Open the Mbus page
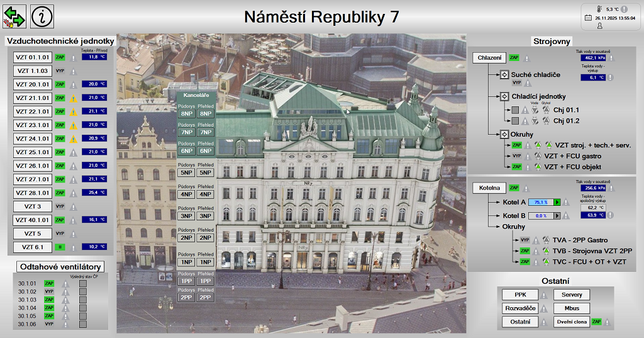The width and height of the screenshot is (644, 338). 572,308
